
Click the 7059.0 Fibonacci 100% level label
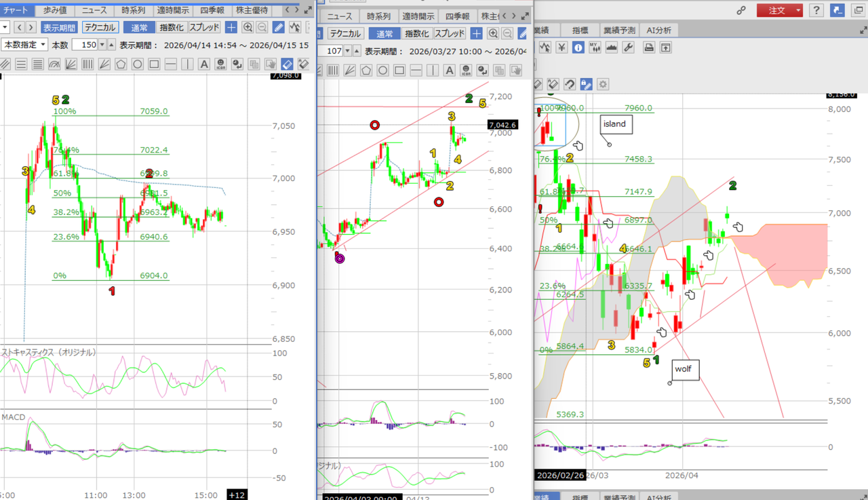click(x=154, y=111)
